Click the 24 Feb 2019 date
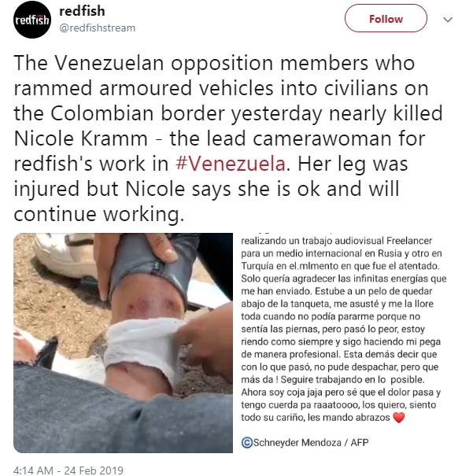Screen dimensions: 473x476 pos(94,470)
